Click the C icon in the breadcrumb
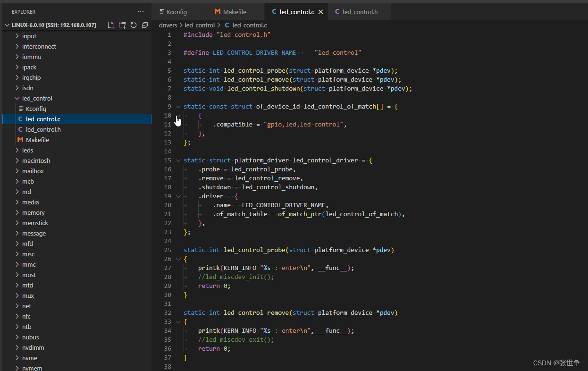Image resolution: width=588 pixels, height=371 pixels. click(227, 25)
